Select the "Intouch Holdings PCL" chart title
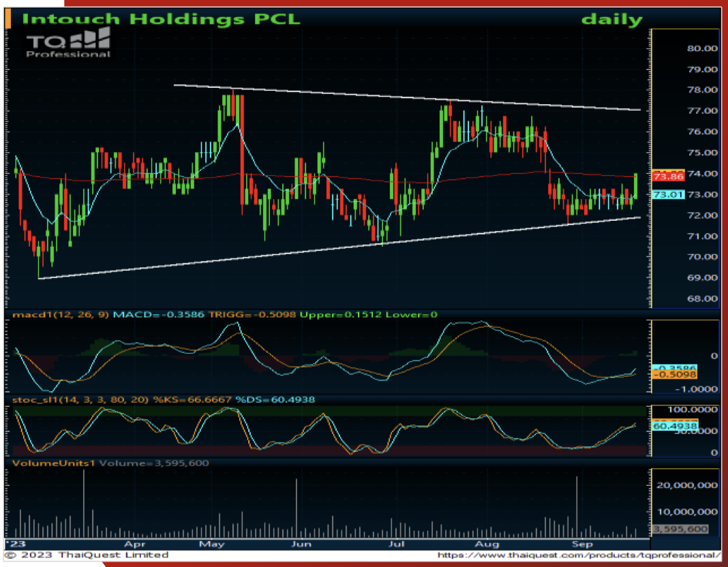Image resolution: width=728 pixels, height=567 pixels. pos(161,19)
